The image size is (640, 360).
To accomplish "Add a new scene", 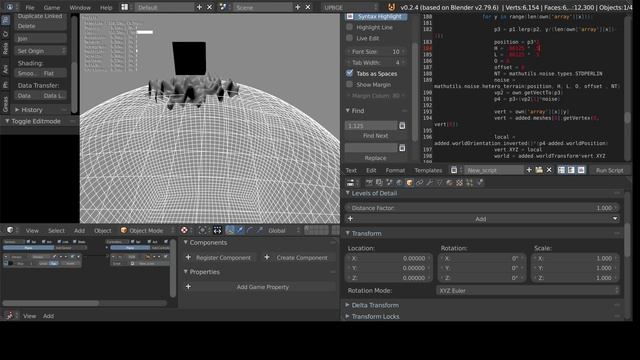I will [x=298, y=7].
